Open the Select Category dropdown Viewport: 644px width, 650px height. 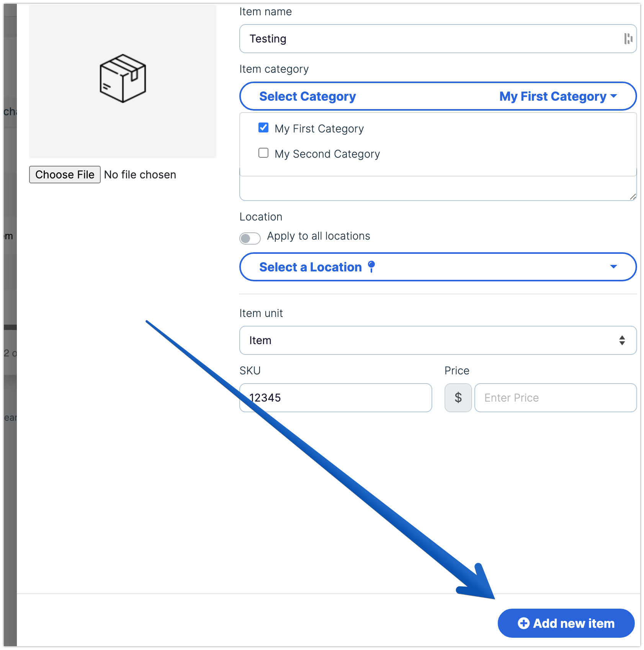click(x=307, y=96)
